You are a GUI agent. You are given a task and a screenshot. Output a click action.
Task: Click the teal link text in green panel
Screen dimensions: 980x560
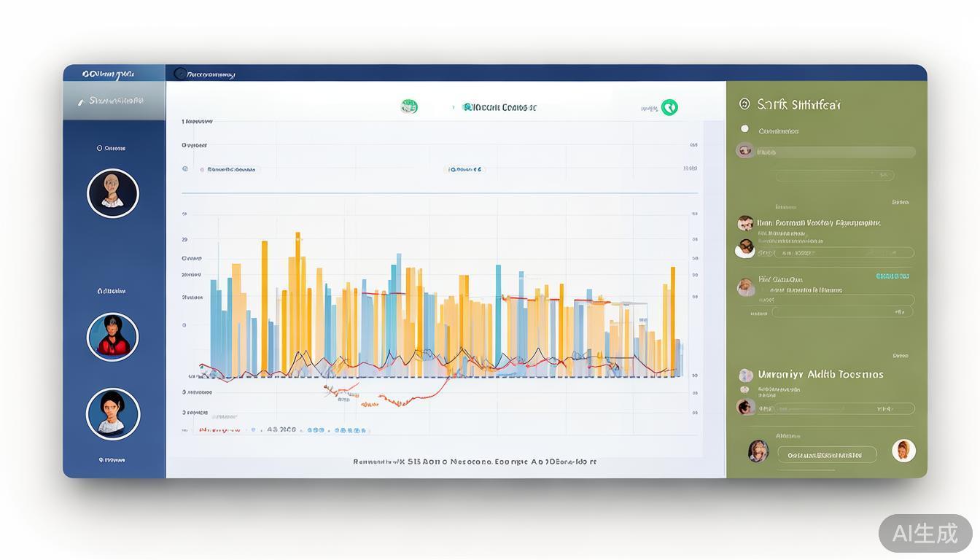892,276
